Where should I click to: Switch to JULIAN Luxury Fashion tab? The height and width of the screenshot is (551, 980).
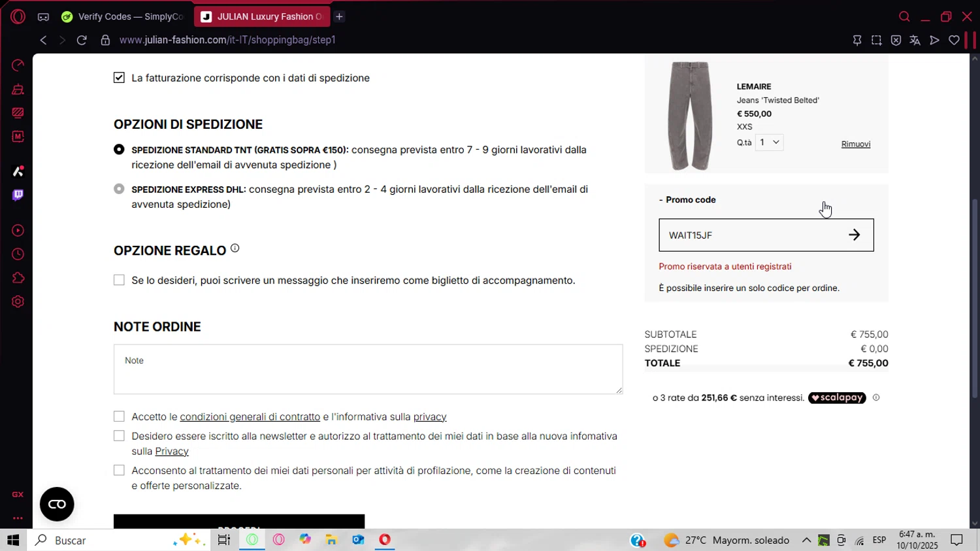coord(261,17)
